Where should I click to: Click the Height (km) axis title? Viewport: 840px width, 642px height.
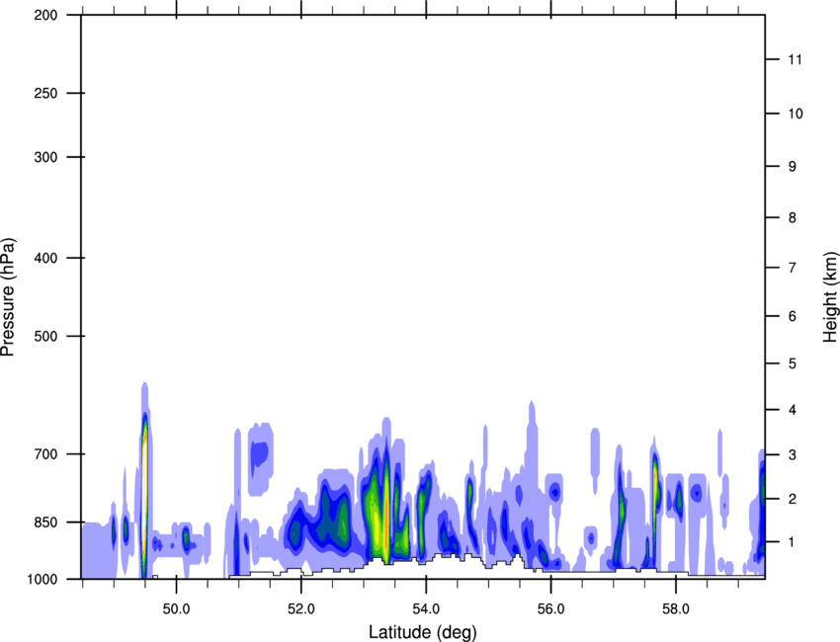[830, 296]
